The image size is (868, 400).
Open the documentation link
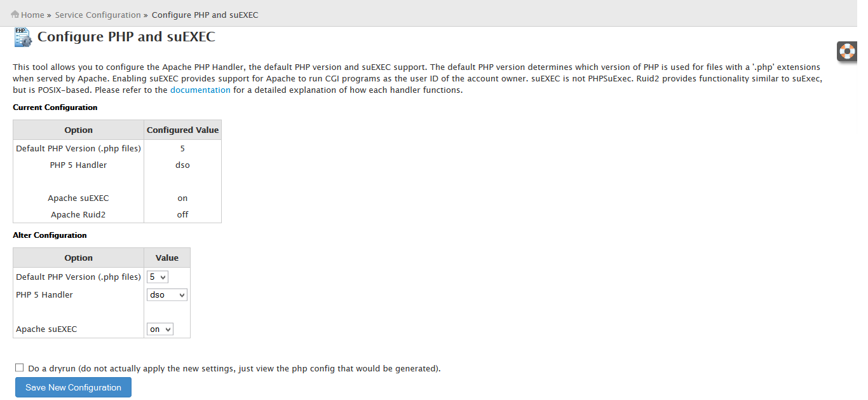click(200, 90)
